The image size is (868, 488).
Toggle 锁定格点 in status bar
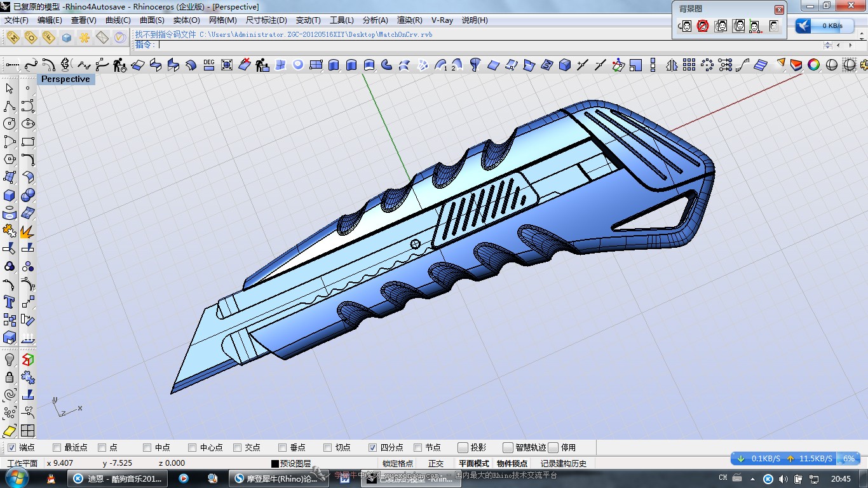[398, 464]
